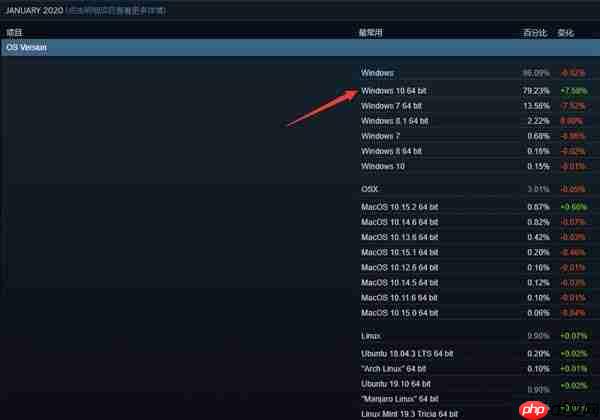Image resolution: width=600 pixels, height=420 pixels.
Task: Click the 13.56% percentage value
Action: [536, 106]
